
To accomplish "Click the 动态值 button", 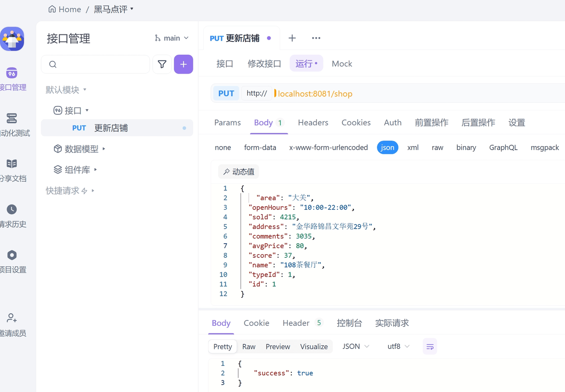I will (x=239, y=172).
